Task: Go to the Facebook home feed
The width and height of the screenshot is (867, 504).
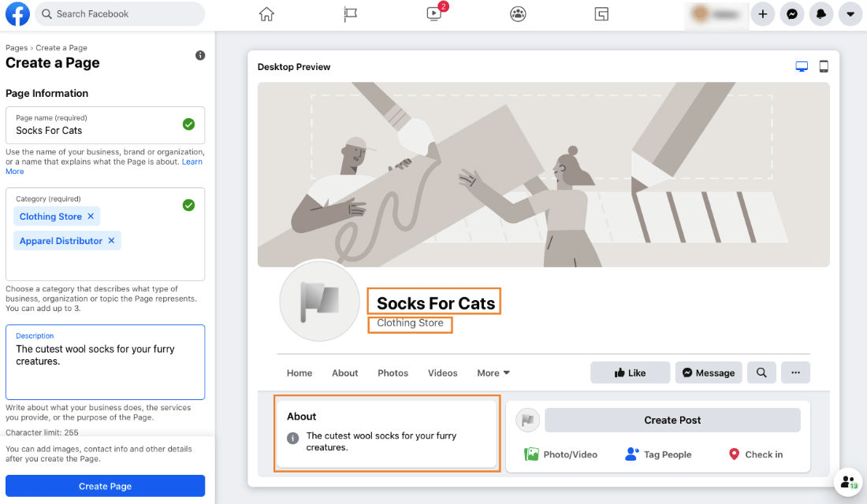Action: point(266,13)
